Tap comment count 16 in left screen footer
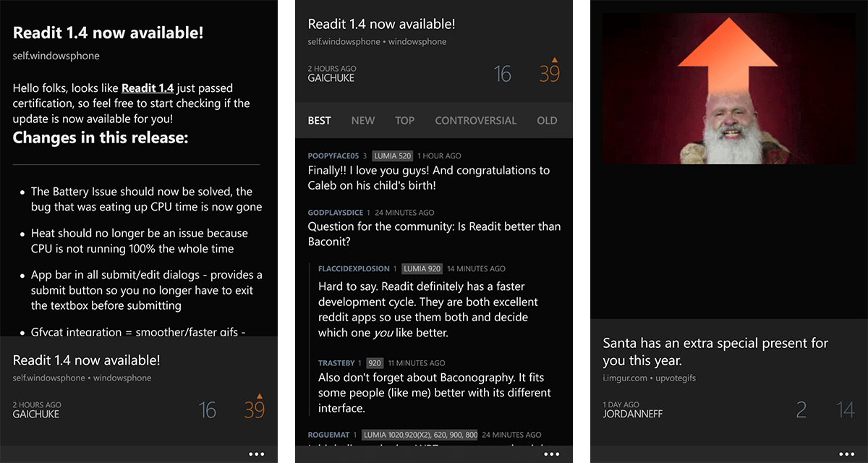 (x=208, y=411)
